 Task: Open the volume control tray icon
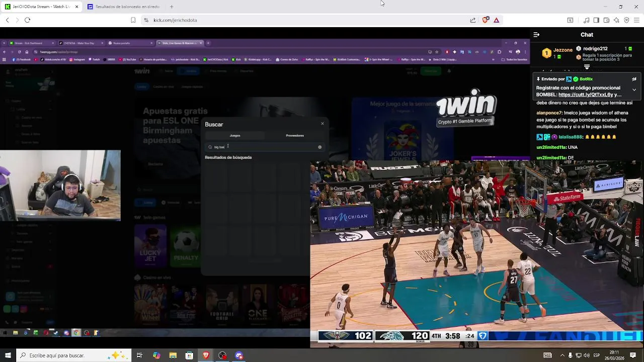click(586, 355)
